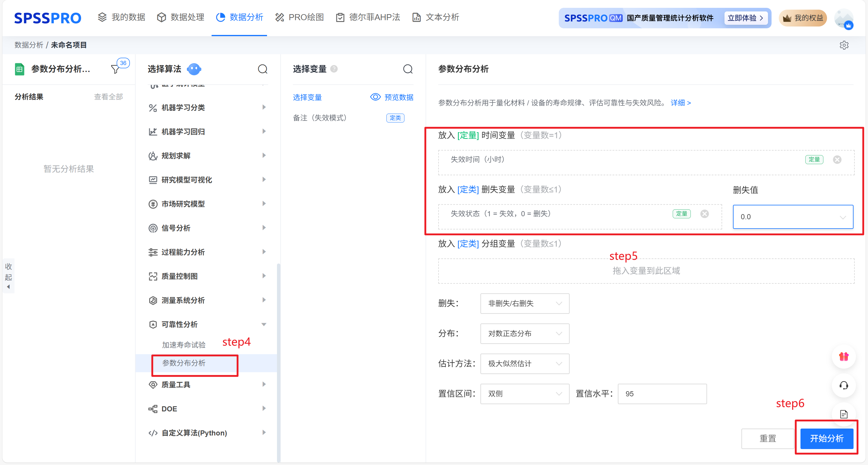The width and height of the screenshot is (868, 465).
Task: Click the search icon in 选择算法 panel
Action: coord(263,69)
